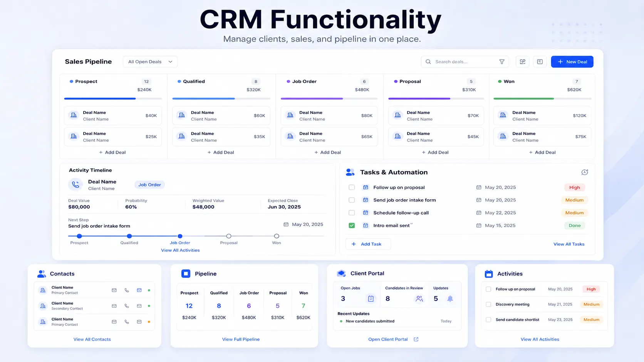This screenshot has height=362, width=644.
Task: Check the Follow up on proposal task
Action: pos(352,187)
